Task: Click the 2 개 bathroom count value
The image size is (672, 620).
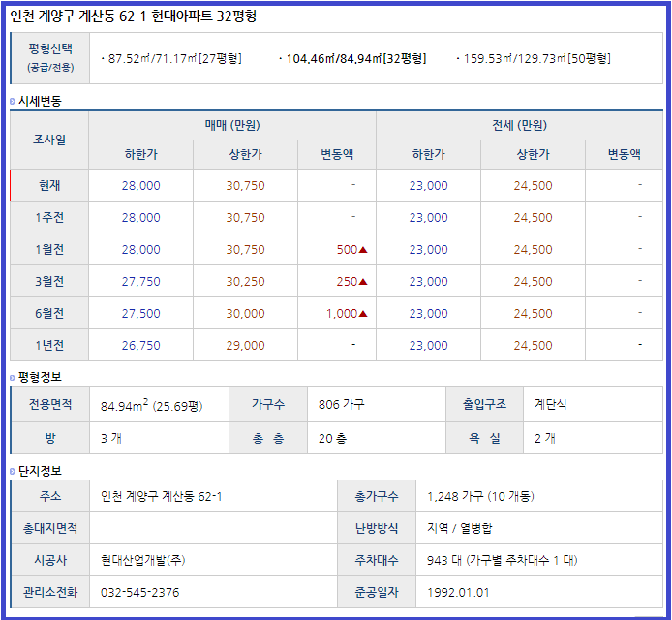Action: click(545, 439)
